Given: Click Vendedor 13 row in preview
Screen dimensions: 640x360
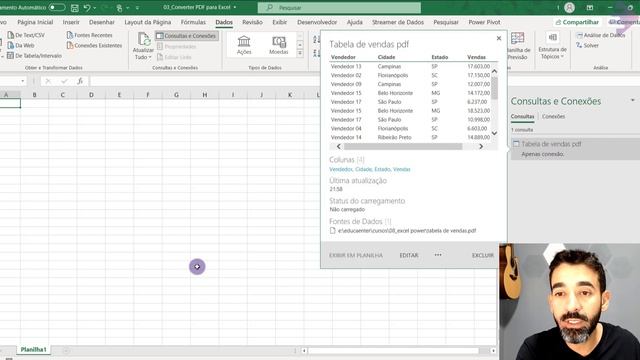Looking at the screenshot, I should coord(410,66).
